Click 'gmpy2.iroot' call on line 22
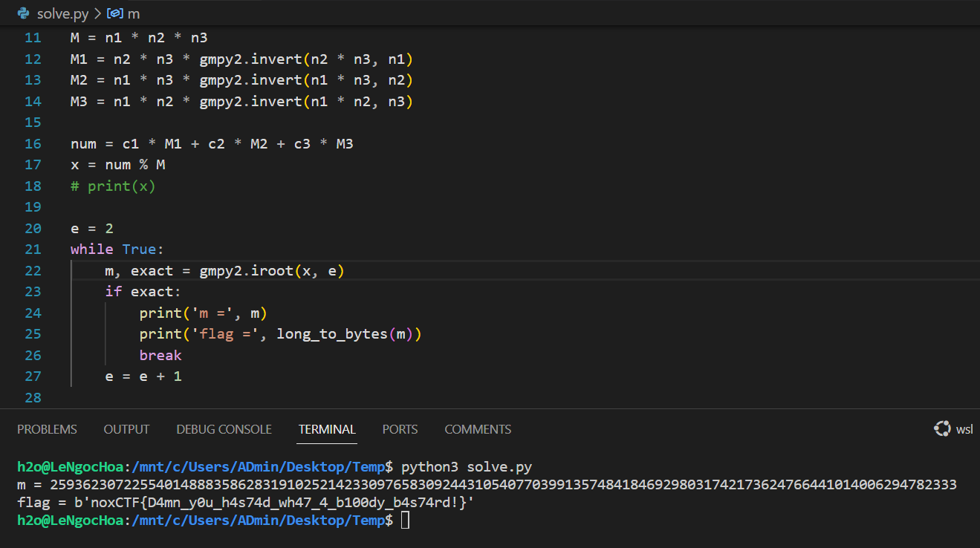The width and height of the screenshot is (980, 548). click(x=246, y=270)
